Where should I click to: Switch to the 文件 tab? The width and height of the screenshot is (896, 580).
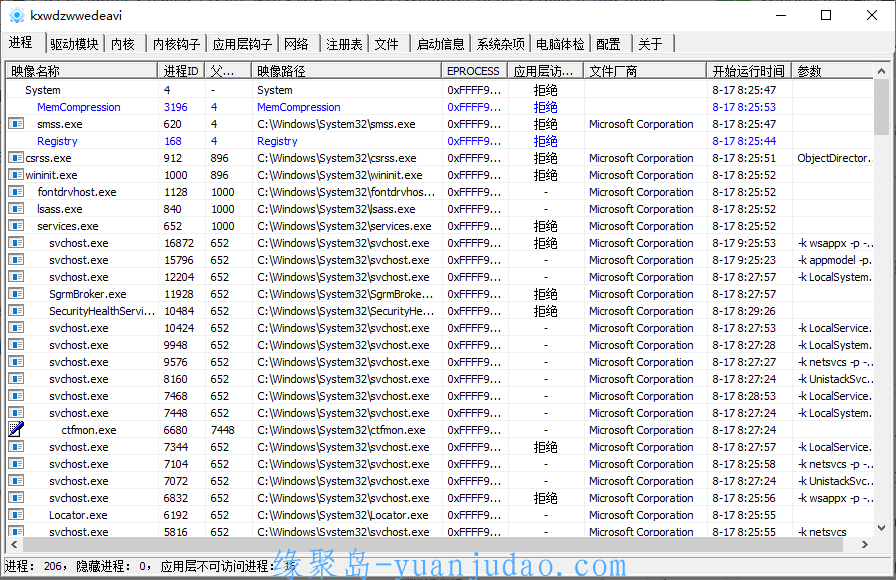tap(386, 44)
